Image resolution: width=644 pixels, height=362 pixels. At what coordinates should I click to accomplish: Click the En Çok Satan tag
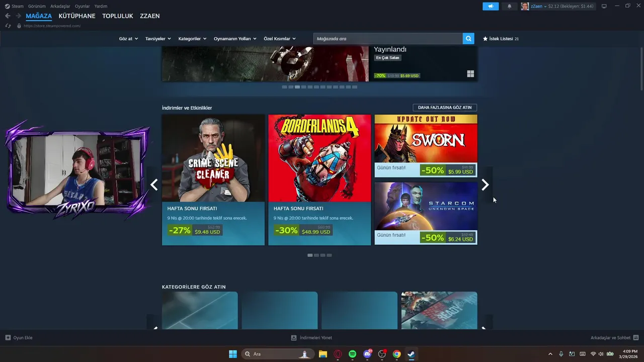tap(387, 58)
